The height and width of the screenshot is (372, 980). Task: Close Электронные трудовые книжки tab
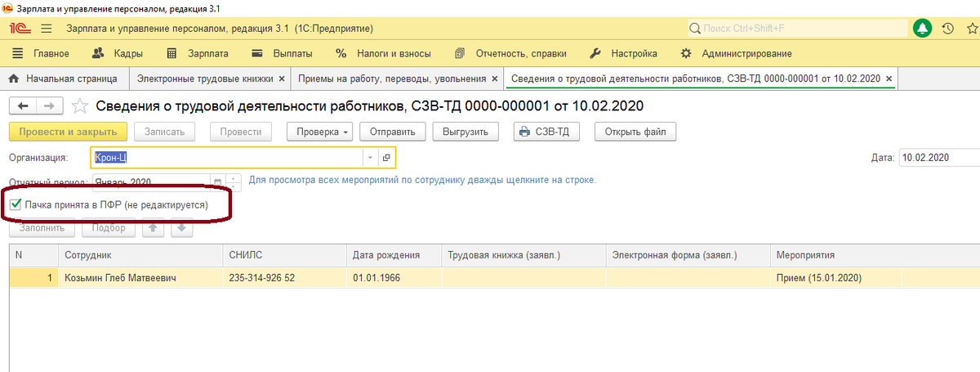[282, 79]
